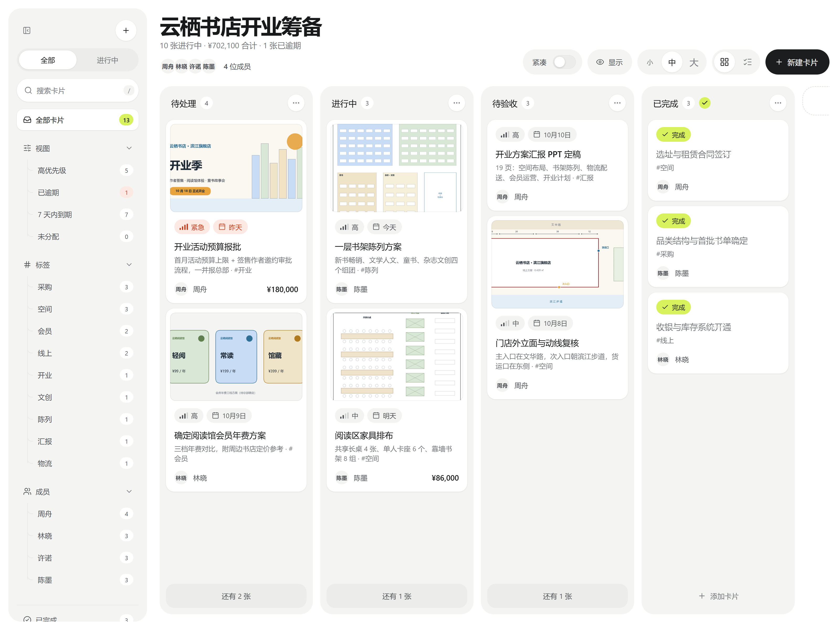Click the 搜索卡片 search field
The width and height of the screenshot is (840, 630).
77,90
